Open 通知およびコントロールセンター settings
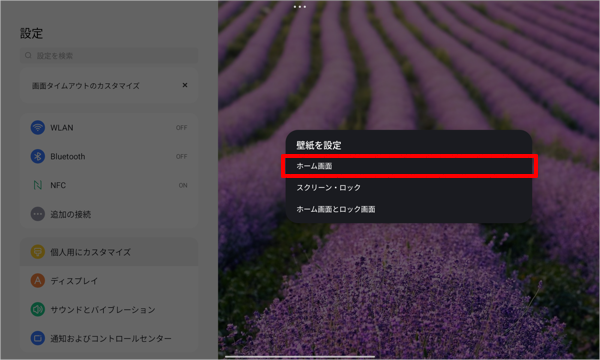Image resolution: width=600 pixels, height=360 pixels. (x=109, y=338)
